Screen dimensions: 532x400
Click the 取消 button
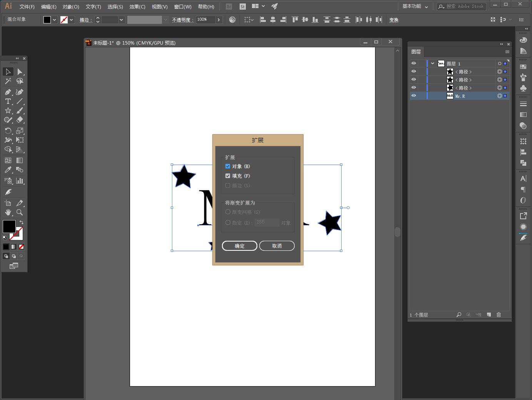pos(277,246)
